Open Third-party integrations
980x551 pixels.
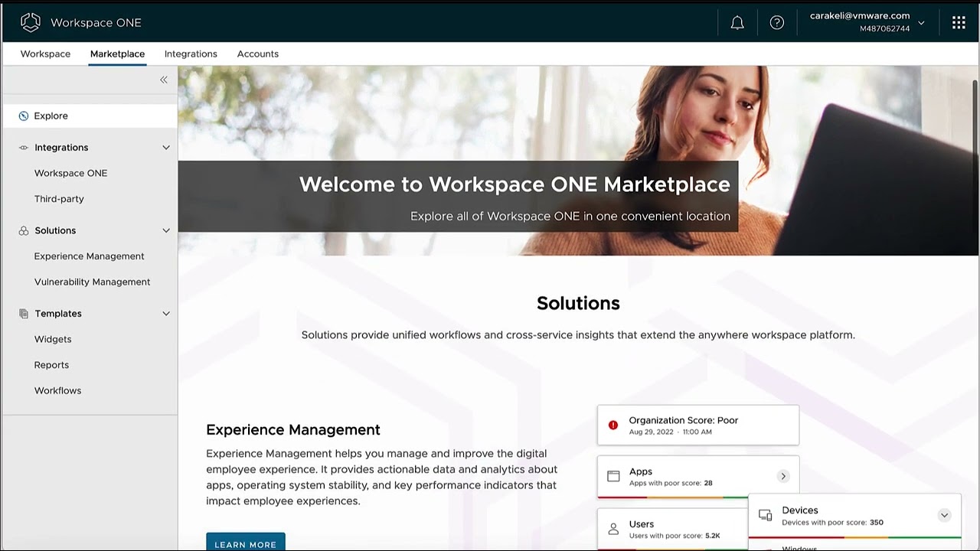59,199
